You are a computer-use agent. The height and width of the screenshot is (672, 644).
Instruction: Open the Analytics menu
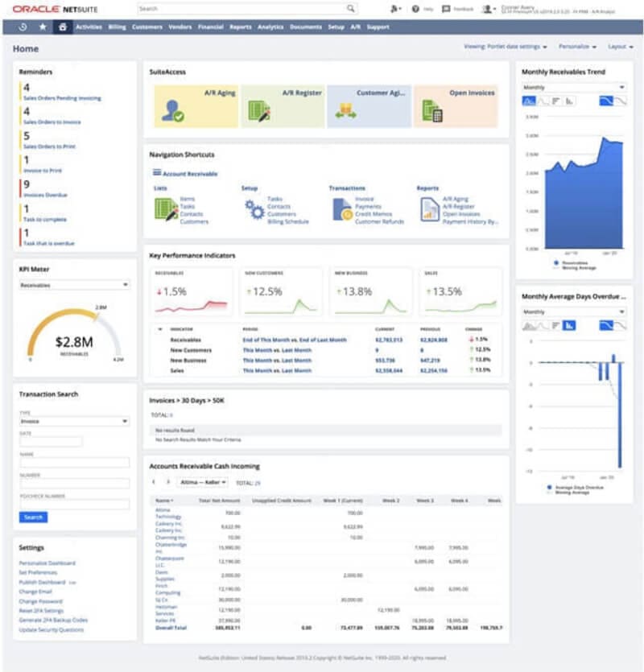(x=270, y=27)
